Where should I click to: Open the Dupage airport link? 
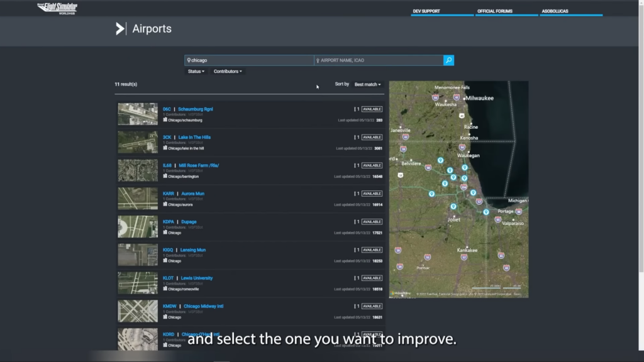coord(189,222)
